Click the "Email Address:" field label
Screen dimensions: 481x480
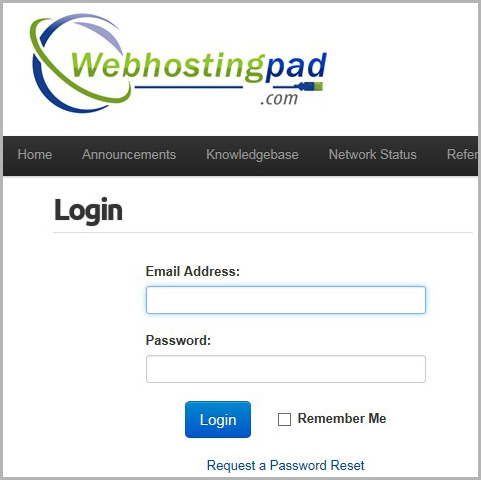193,271
